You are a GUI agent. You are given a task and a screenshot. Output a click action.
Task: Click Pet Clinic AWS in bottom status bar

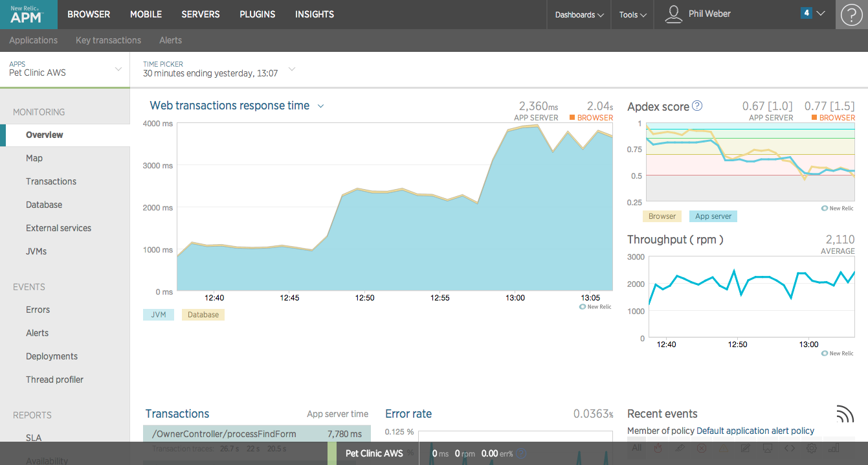374,453
